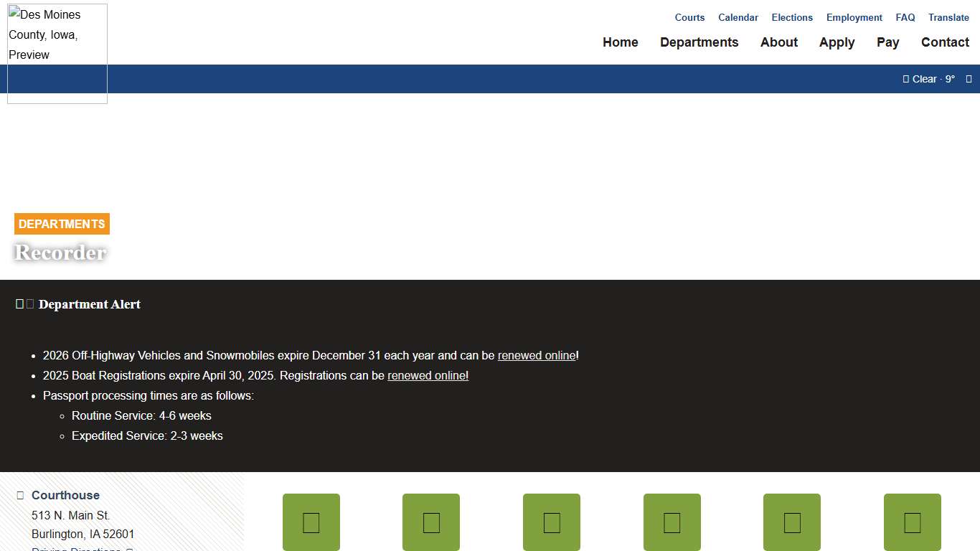
Task: Follow the Off-Highway Vehicles renewed online link
Action: click(x=537, y=355)
